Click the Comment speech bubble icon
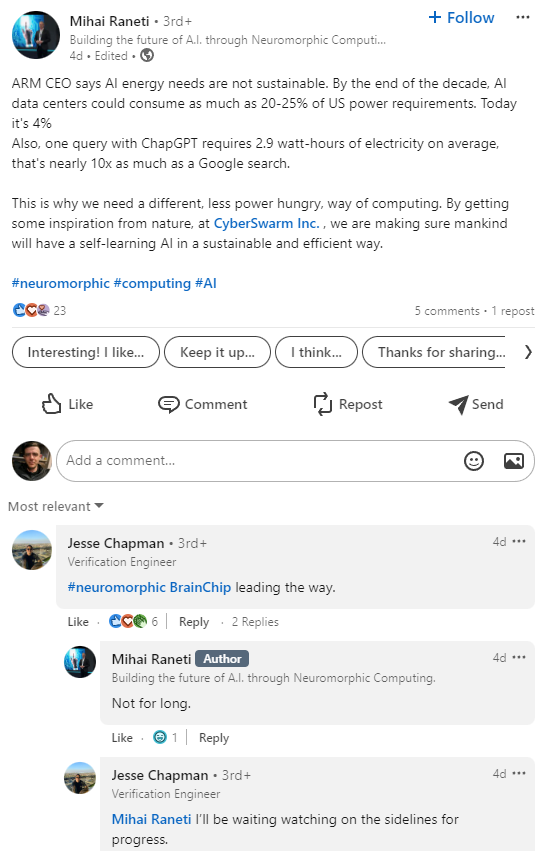 (x=168, y=404)
